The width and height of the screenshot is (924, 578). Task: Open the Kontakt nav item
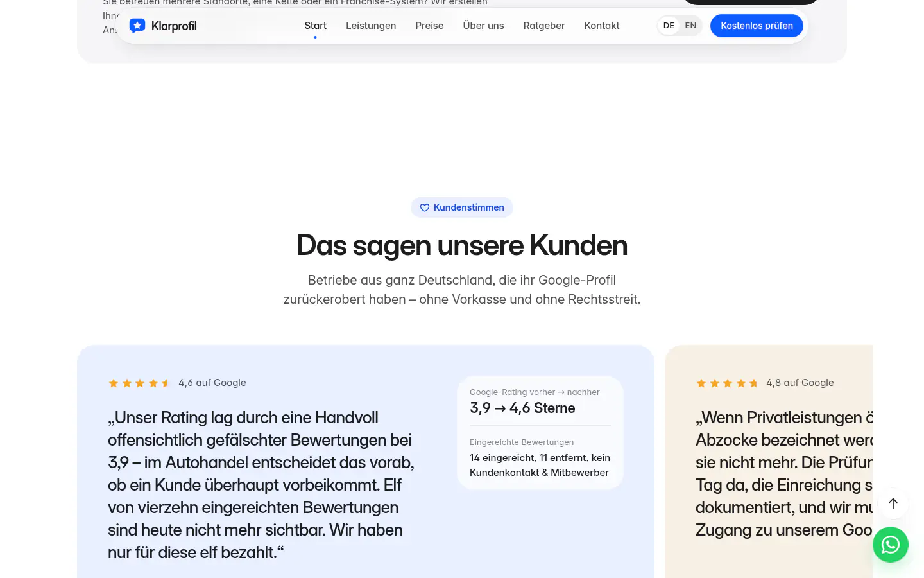click(x=602, y=26)
